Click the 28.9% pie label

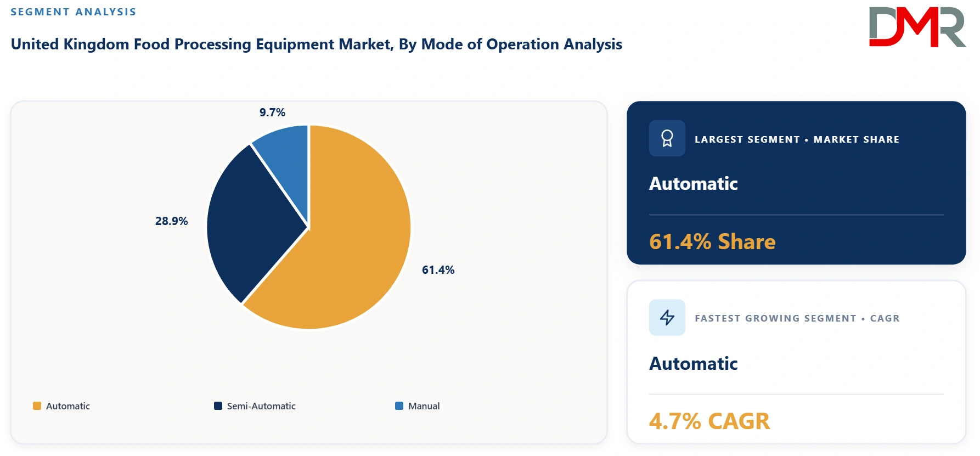coord(171,221)
